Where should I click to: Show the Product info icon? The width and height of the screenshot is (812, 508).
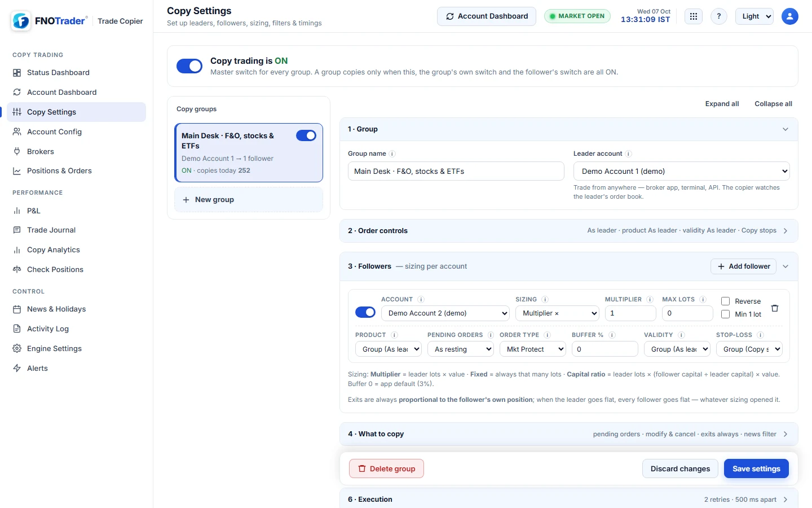tap(394, 335)
